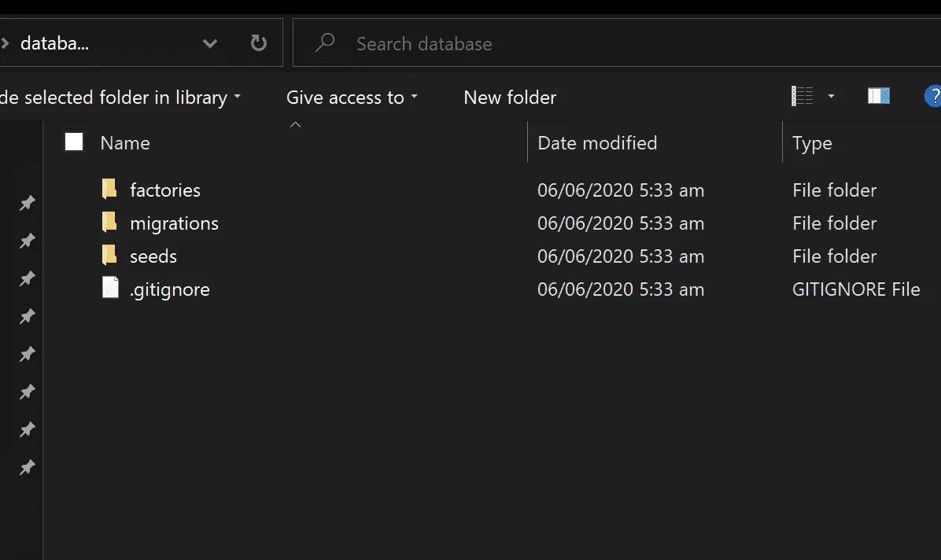The image size is (941, 560).
Task: Select the factories folder name
Action: (x=165, y=190)
